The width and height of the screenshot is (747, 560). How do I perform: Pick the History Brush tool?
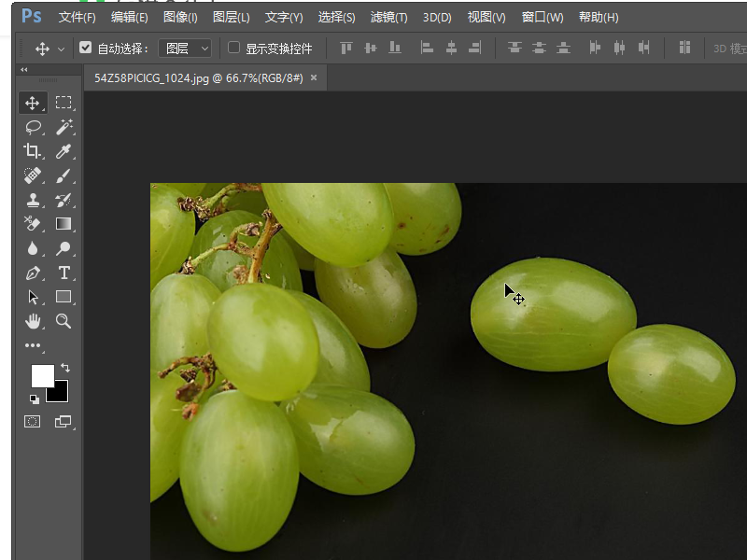tap(63, 200)
